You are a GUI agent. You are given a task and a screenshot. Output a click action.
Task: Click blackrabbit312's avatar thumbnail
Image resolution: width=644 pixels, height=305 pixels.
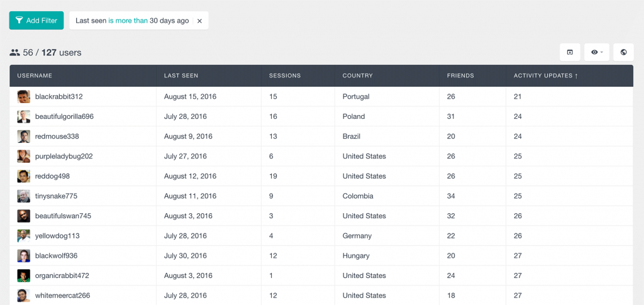pos(23,97)
